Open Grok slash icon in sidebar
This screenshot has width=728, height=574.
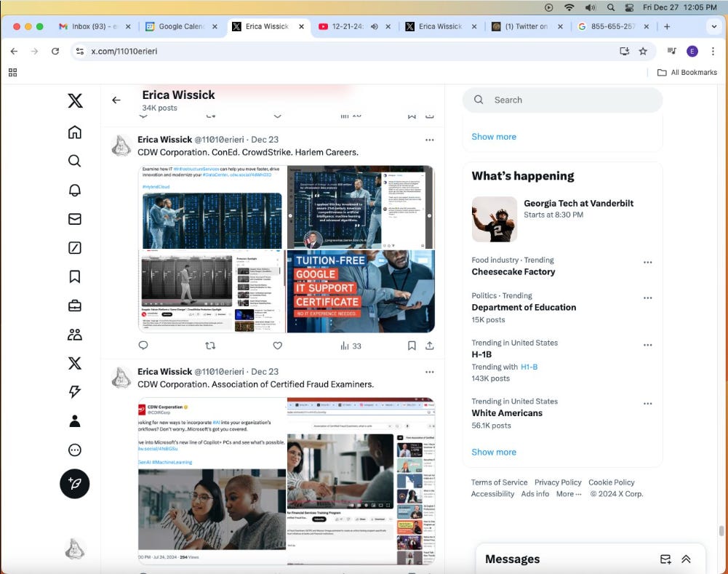[75, 248]
